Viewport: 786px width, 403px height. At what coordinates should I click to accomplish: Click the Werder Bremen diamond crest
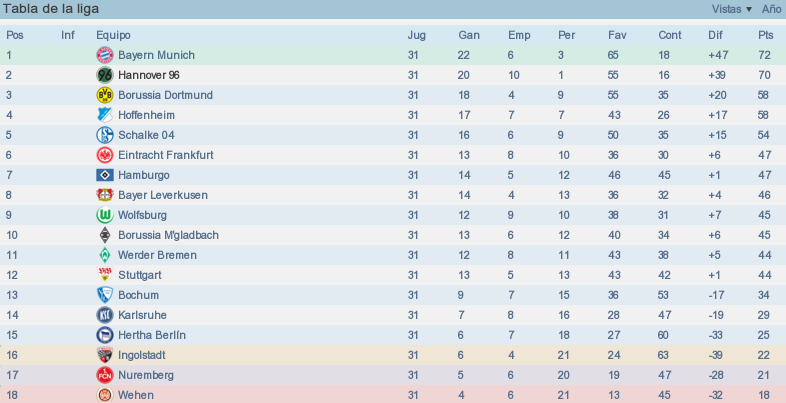pos(105,255)
